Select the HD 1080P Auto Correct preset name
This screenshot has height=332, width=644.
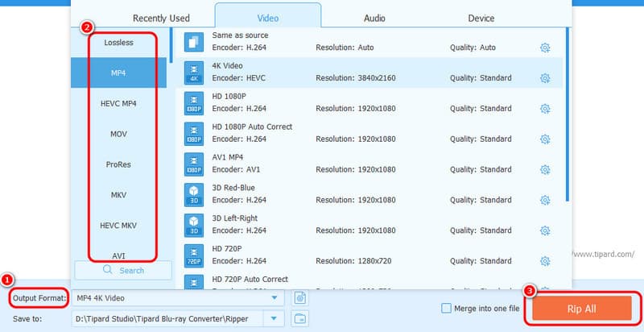tap(252, 127)
